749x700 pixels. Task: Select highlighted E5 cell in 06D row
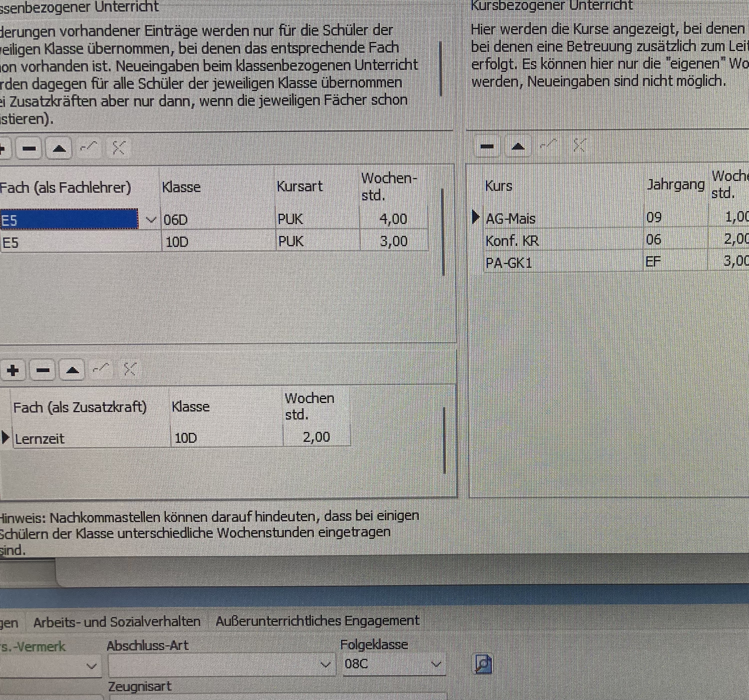coord(69,219)
